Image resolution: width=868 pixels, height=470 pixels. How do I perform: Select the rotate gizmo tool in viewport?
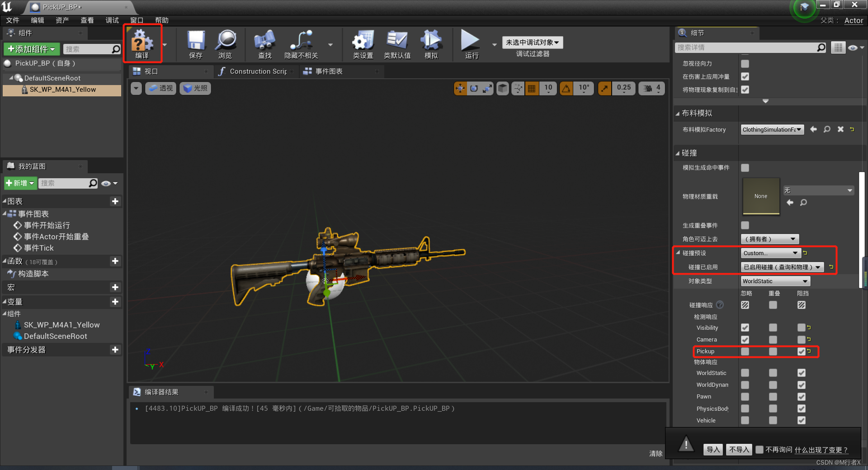(x=473, y=88)
